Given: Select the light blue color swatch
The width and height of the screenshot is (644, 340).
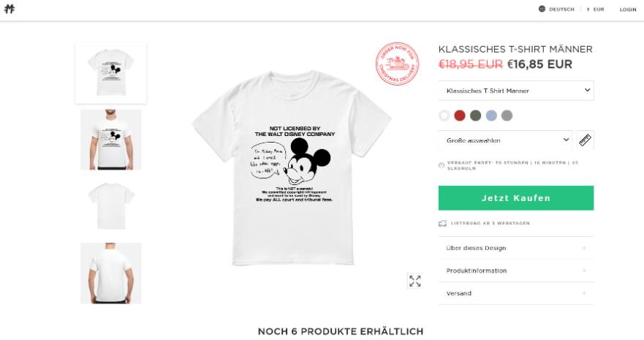Looking at the screenshot, I should pos(491,116).
